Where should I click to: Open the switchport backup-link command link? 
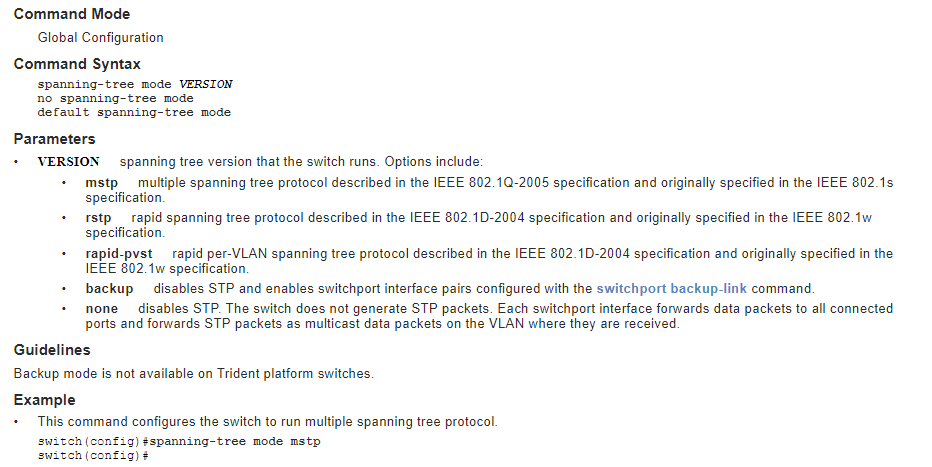(671, 289)
